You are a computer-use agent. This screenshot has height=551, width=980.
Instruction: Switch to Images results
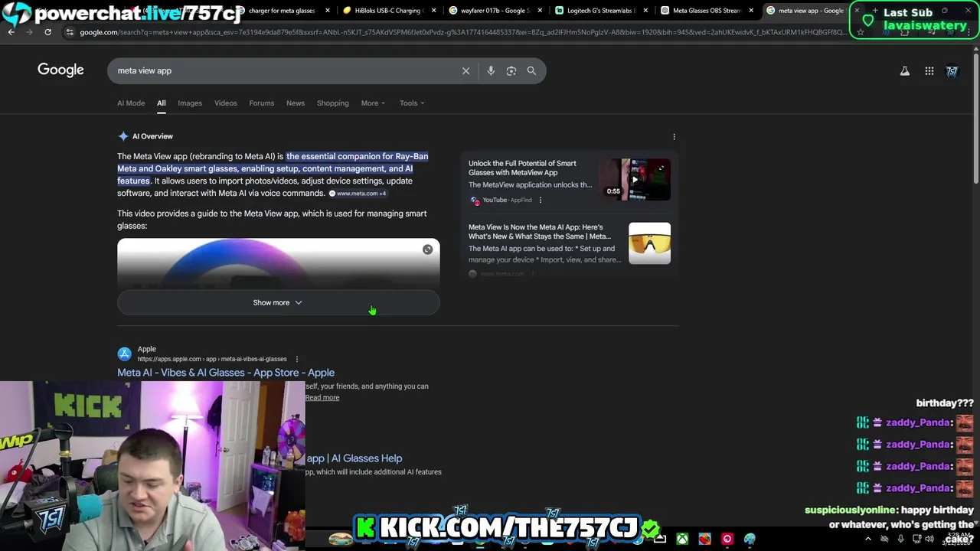[190, 103]
